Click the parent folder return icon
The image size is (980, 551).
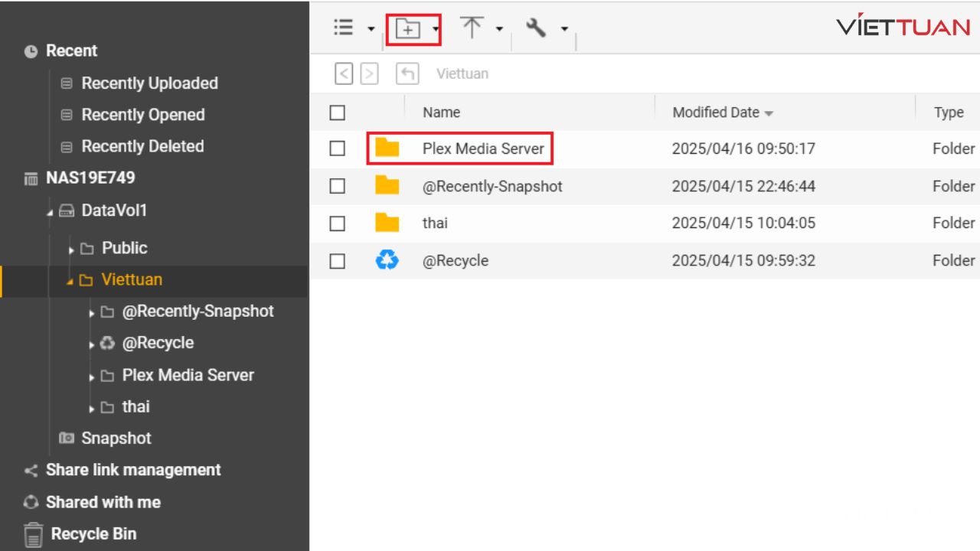tap(407, 74)
